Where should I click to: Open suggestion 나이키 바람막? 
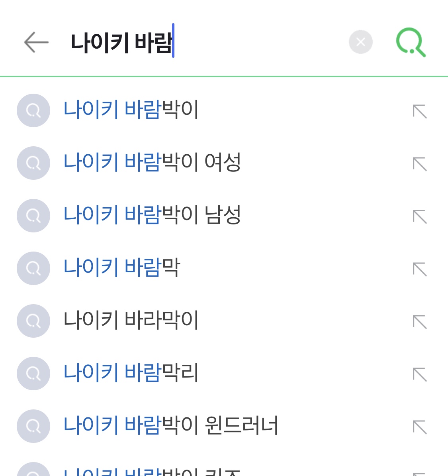tap(122, 268)
